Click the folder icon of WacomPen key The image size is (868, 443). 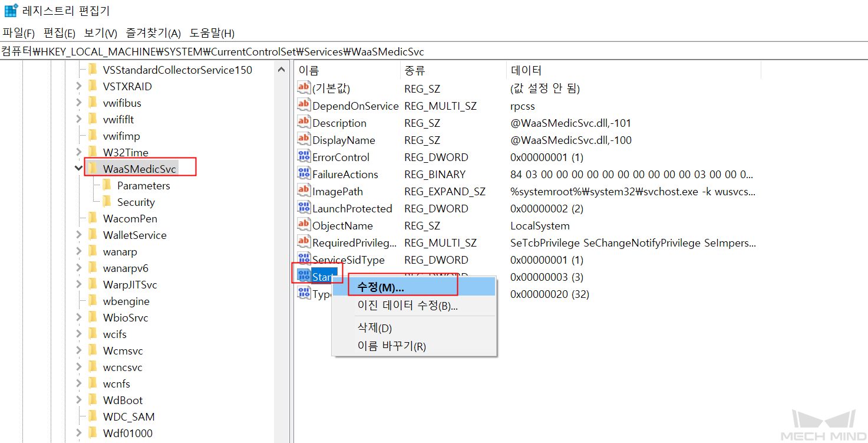(92, 218)
